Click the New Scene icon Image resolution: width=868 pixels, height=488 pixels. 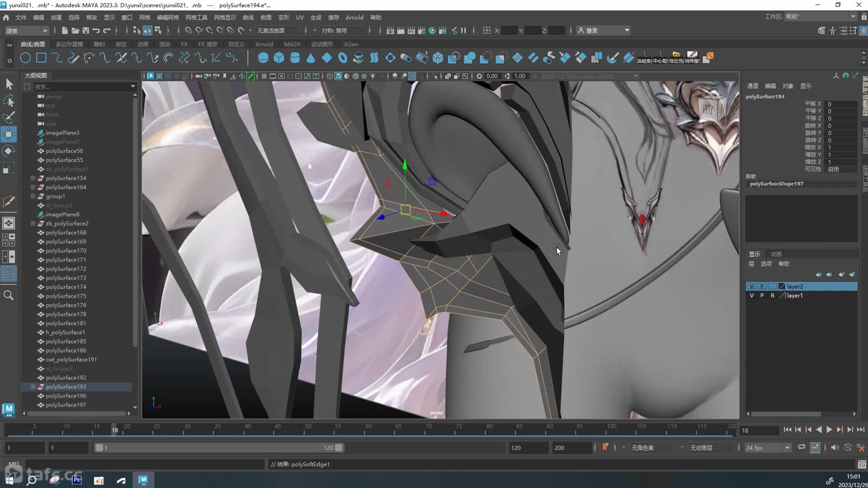click(x=65, y=30)
